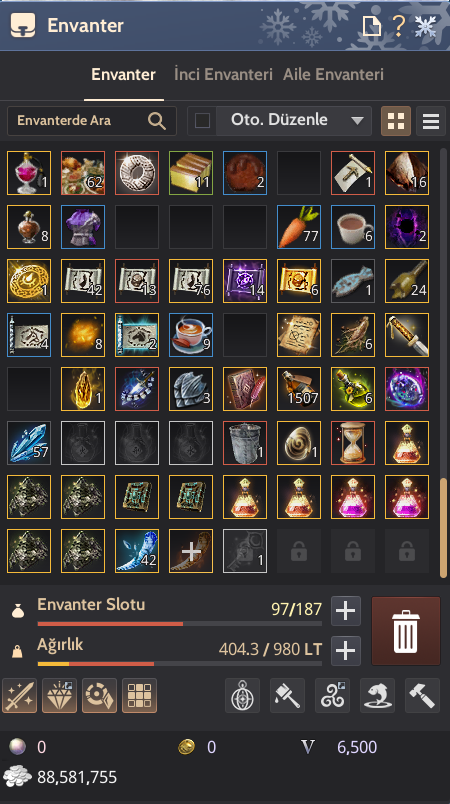Click the hammer icon at the bottom right

pos(422,695)
